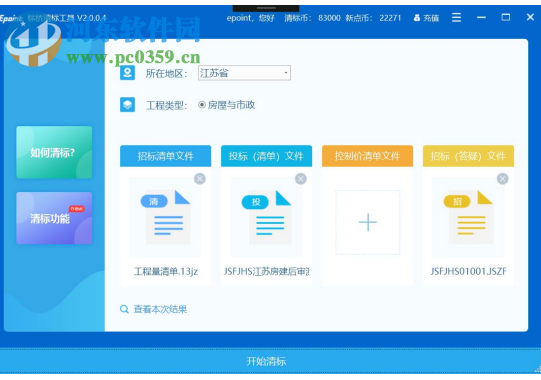This screenshot has width=541, height=380.
Task: Click the 清标币: 83000 balance
Action: click(312, 18)
